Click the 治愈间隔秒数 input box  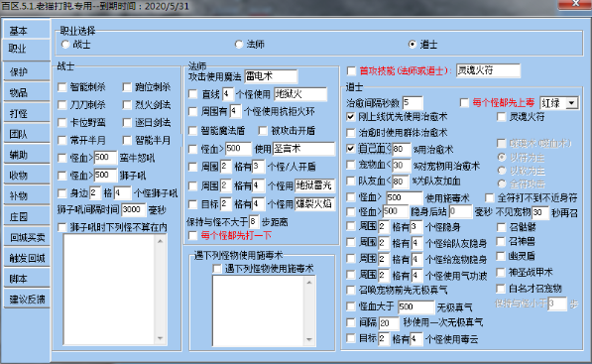(413, 103)
